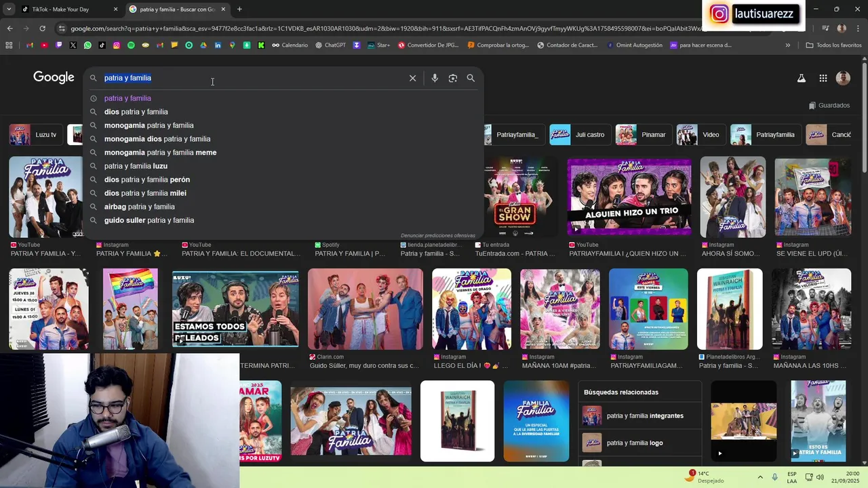Open the taskbar weather widget

coord(705,477)
